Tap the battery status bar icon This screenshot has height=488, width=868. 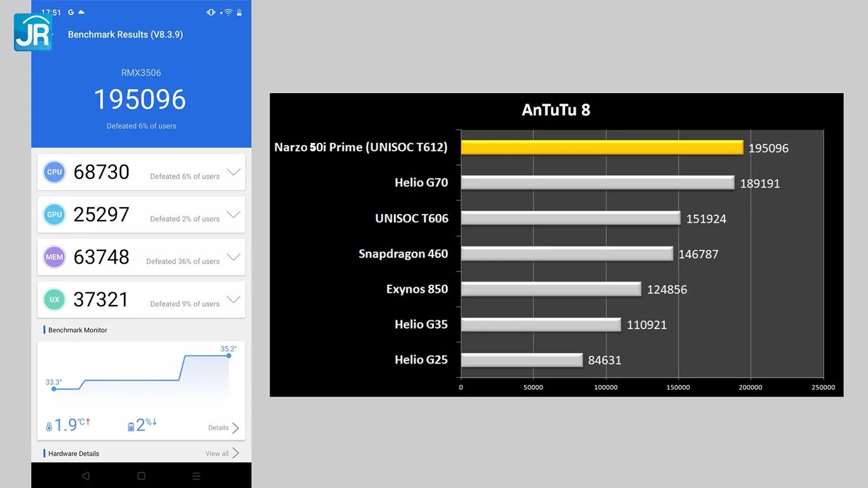point(240,12)
